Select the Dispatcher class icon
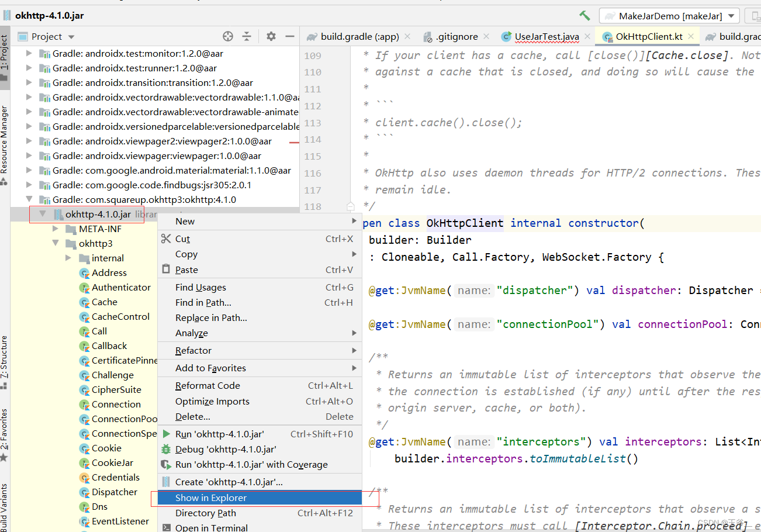Screen dimensions: 761x532 85,492
